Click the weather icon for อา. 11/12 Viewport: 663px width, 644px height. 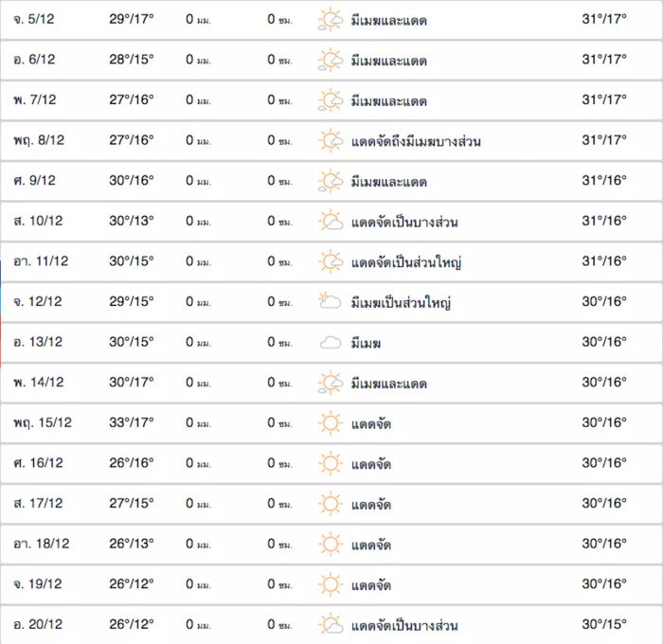(x=330, y=262)
